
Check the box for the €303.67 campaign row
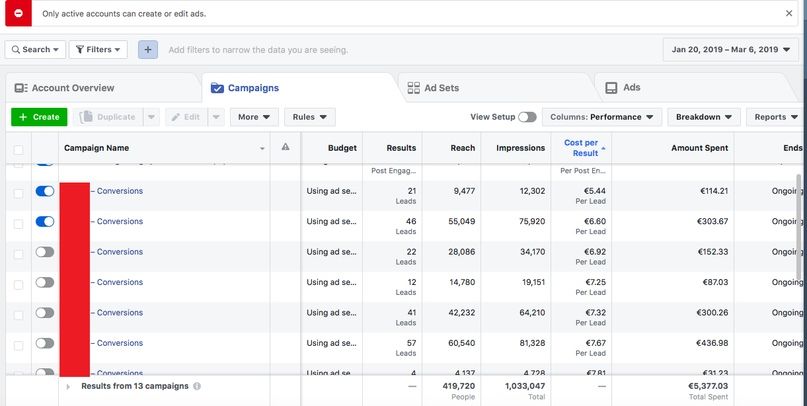(18, 224)
